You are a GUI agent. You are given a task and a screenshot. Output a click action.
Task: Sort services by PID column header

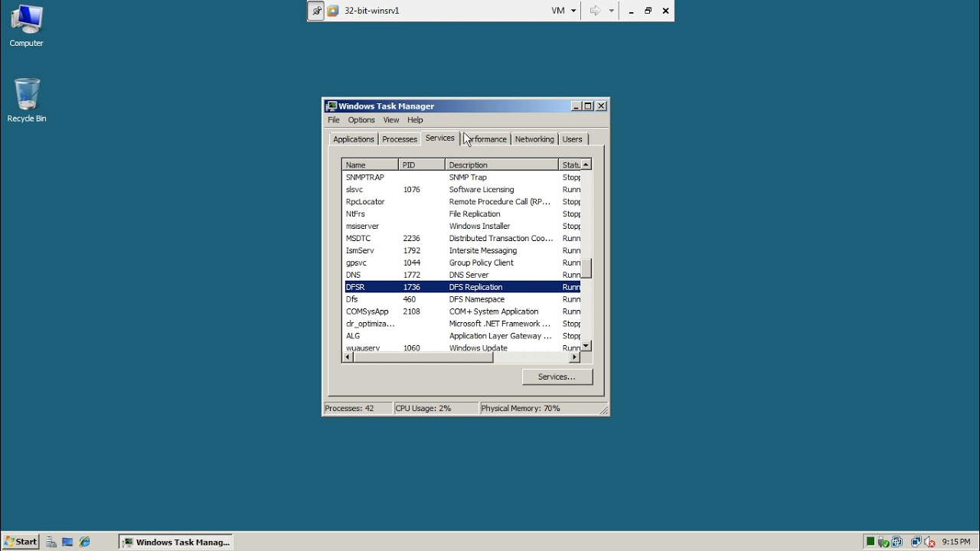pyautogui.click(x=422, y=165)
